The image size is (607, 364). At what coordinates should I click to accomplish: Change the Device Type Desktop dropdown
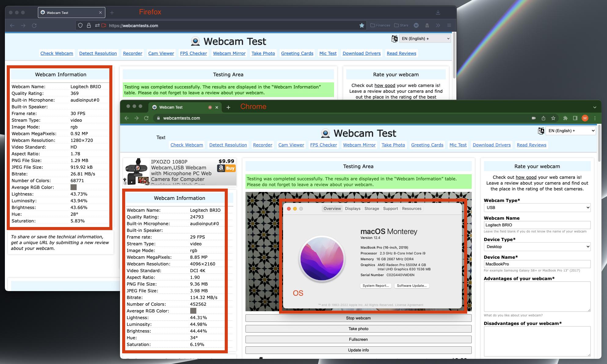[537, 247]
